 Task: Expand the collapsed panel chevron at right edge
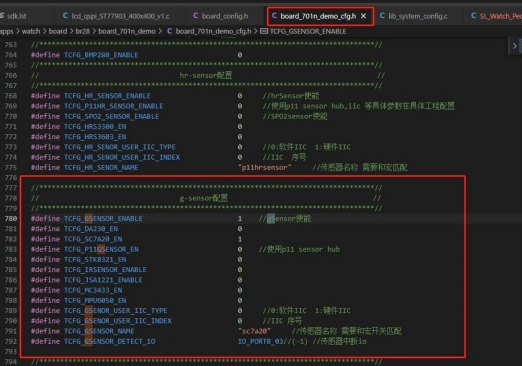(x=515, y=46)
